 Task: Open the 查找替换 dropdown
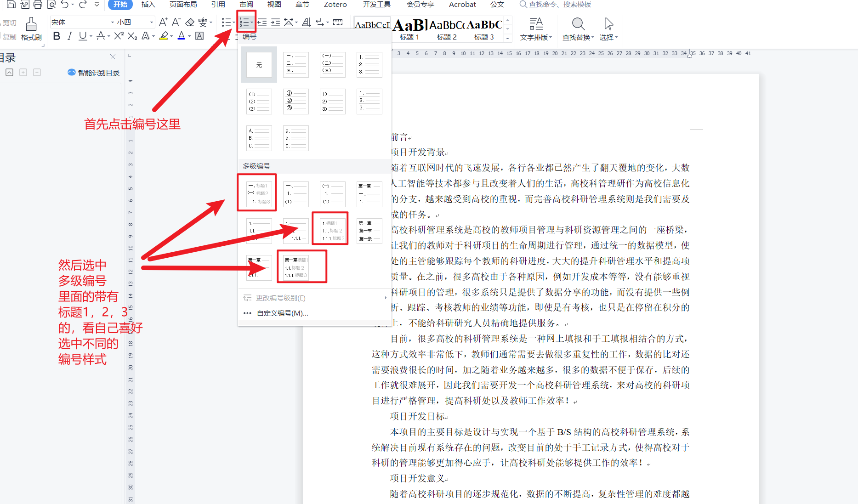pyautogui.click(x=578, y=29)
